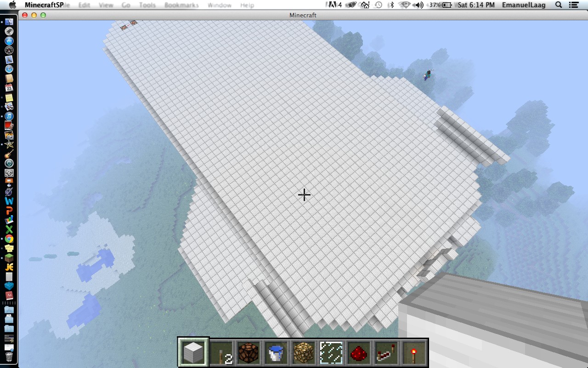Toggle the volume menu in the menu bar
This screenshot has height=368, width=588.
[418, 5]
